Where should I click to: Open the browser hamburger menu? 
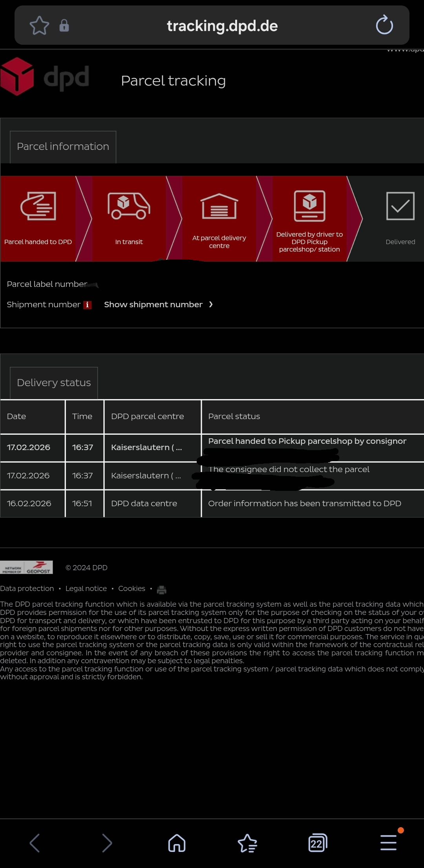tap(388, 843)
